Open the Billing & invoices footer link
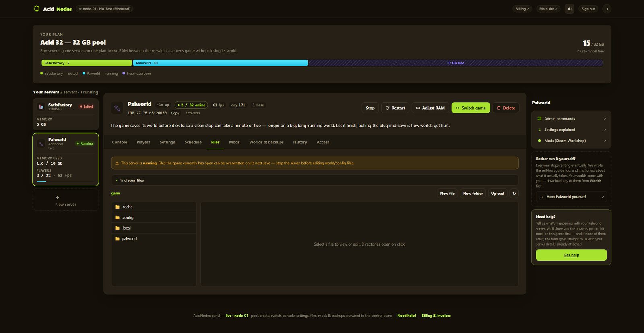 pyautogui.click(x=436, y=316)
